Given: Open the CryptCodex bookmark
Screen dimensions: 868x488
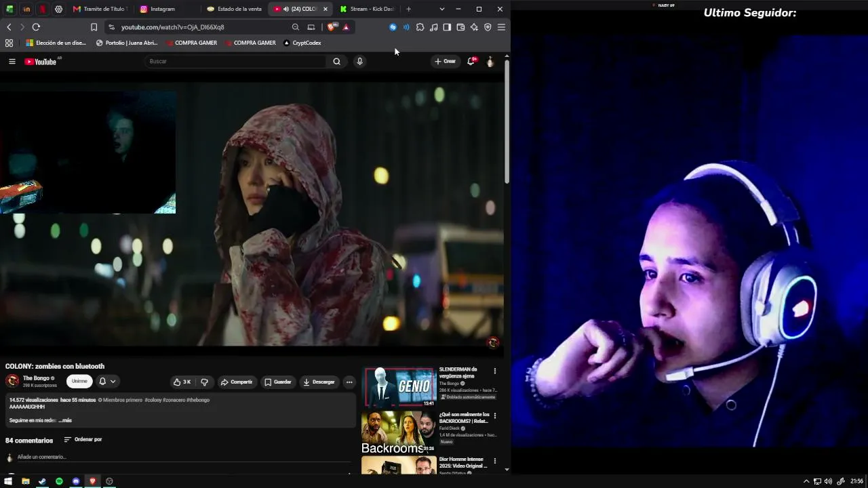Looking at the screenshot, I should pos(302,43).
